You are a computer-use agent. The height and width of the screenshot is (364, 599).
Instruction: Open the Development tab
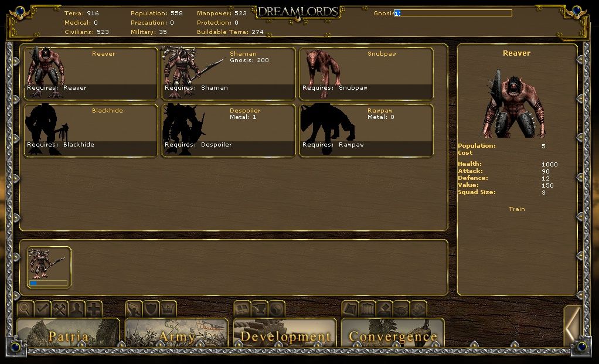point(285,333)
